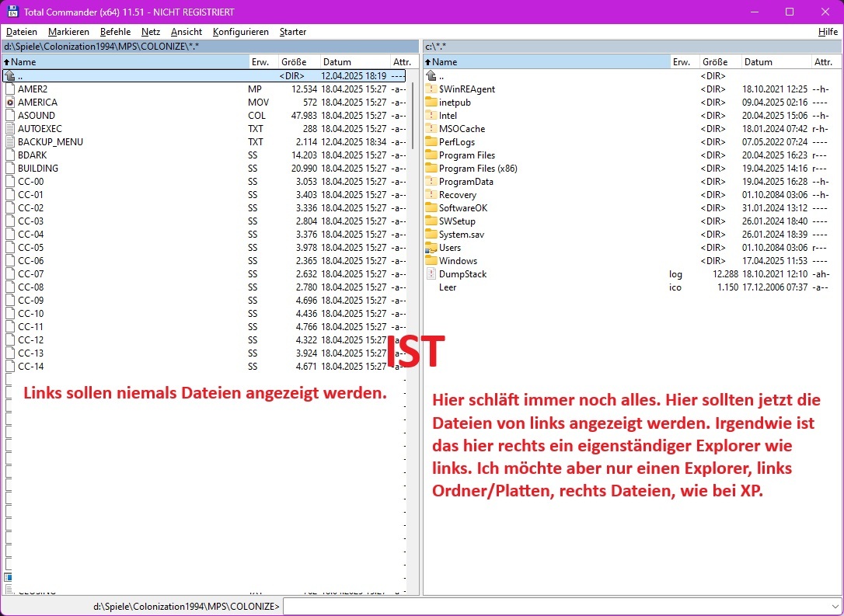Viewport: 844px width, 616px height.
Task: Open the Konfigurieren menu
Action: point(241,32)
